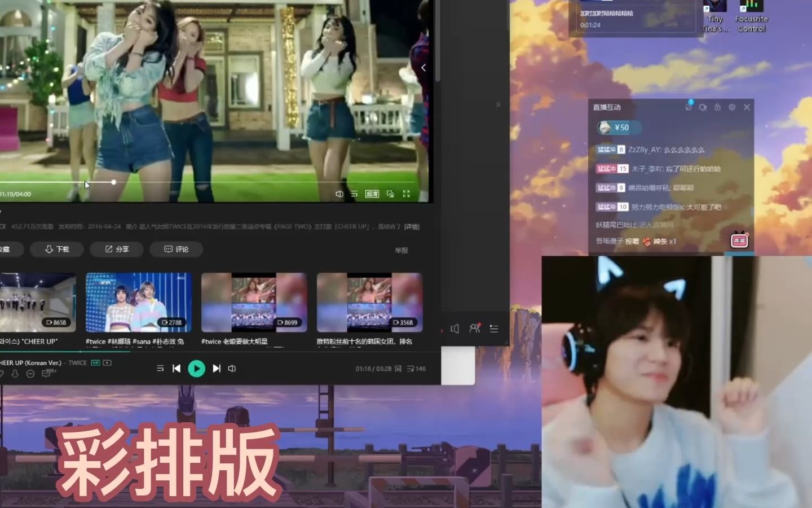Click the 下载 download button
Image resolution: width=812 pixels, height=508 pixels.
[x=57, y=249]
